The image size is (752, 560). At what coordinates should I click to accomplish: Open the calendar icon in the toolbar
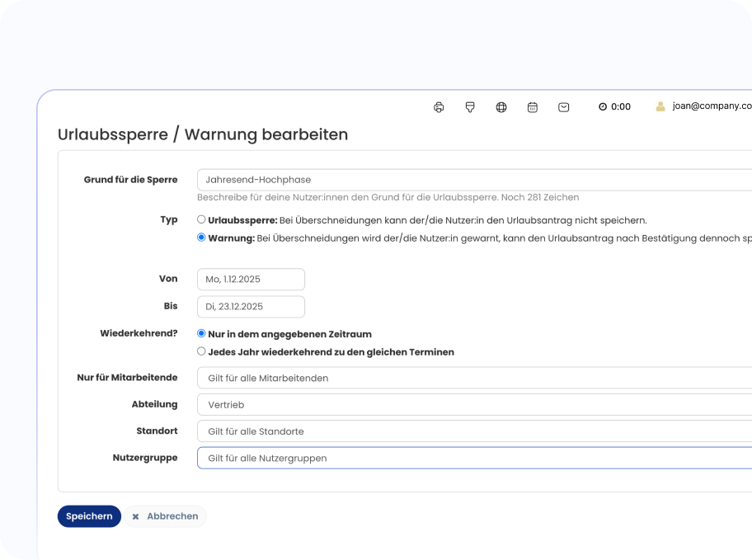tap(533, 107)
